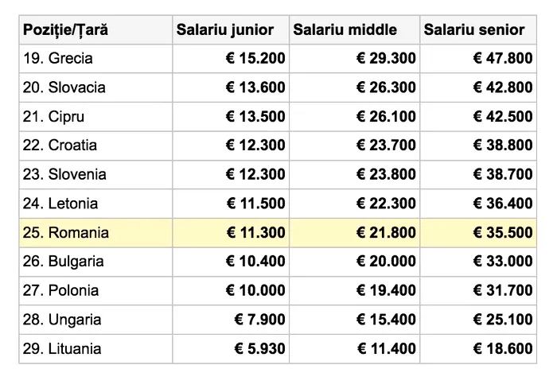Select Romania's junior salary € 11.300
Image resolution: width=557 pixels, height=392 pixels.
click(255, 233)
